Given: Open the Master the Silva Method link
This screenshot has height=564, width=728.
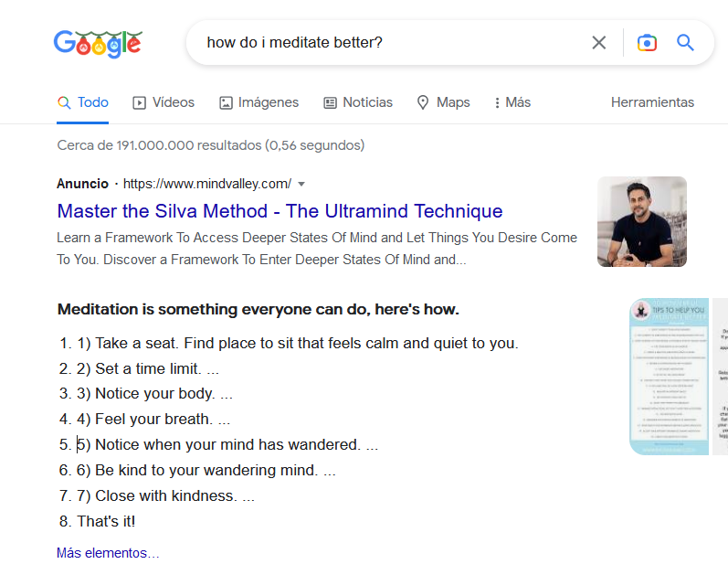Looking at the screenshot, I should [280, 211].
